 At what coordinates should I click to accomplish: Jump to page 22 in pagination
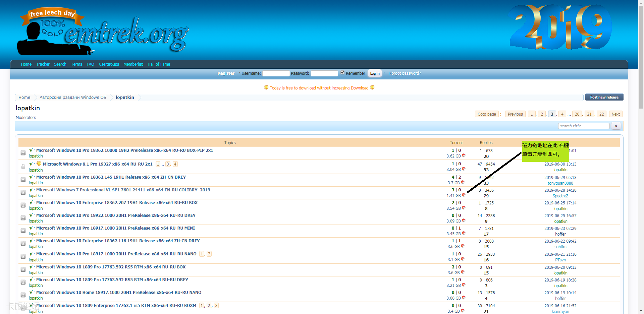coord(601,114)
